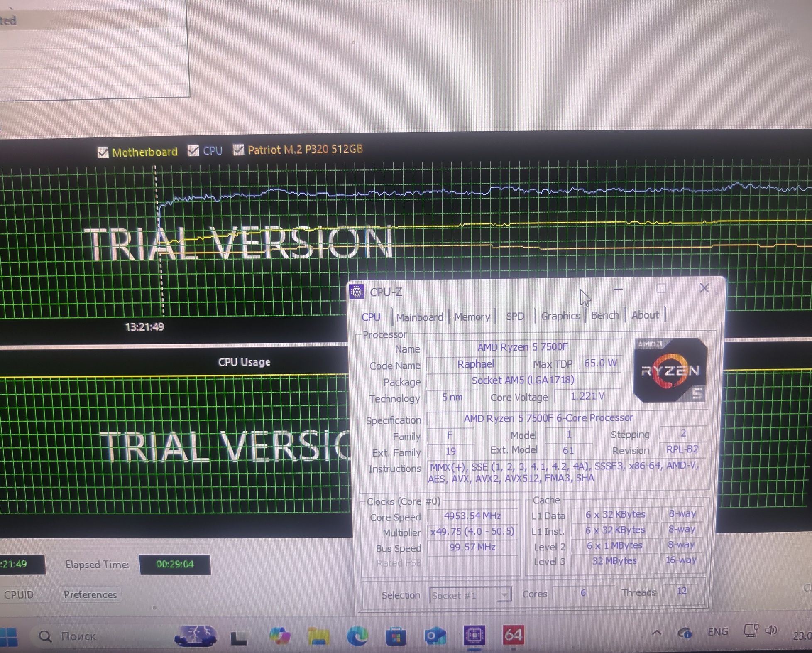Viewport: 812px width, 653px height.
Task: Close the CPU-Z window
Action: (704, 288)
